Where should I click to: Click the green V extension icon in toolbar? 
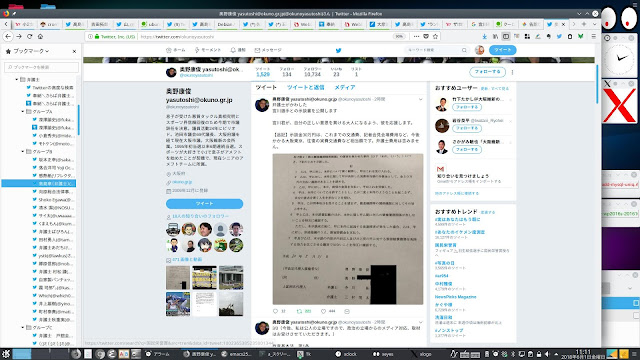pos(580,36)
